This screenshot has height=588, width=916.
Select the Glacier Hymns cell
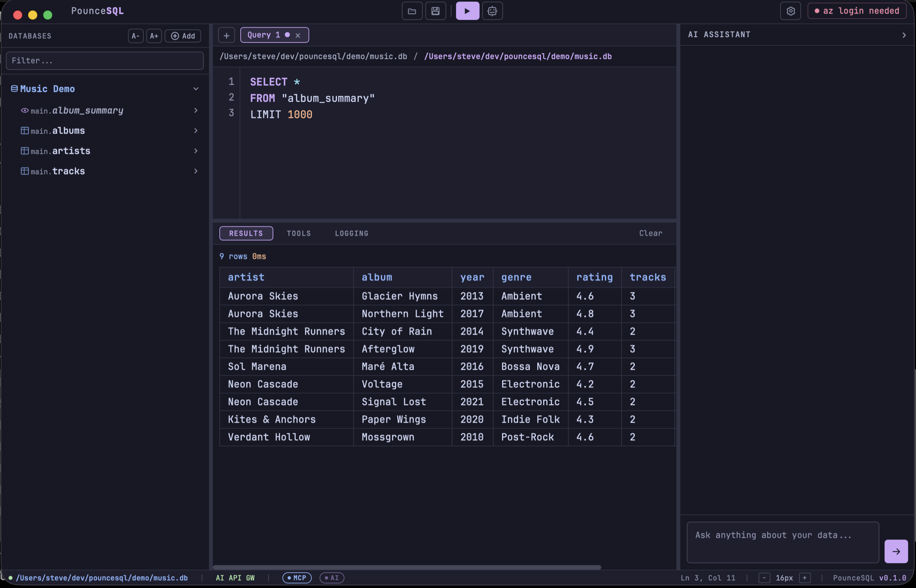[403, 296]
